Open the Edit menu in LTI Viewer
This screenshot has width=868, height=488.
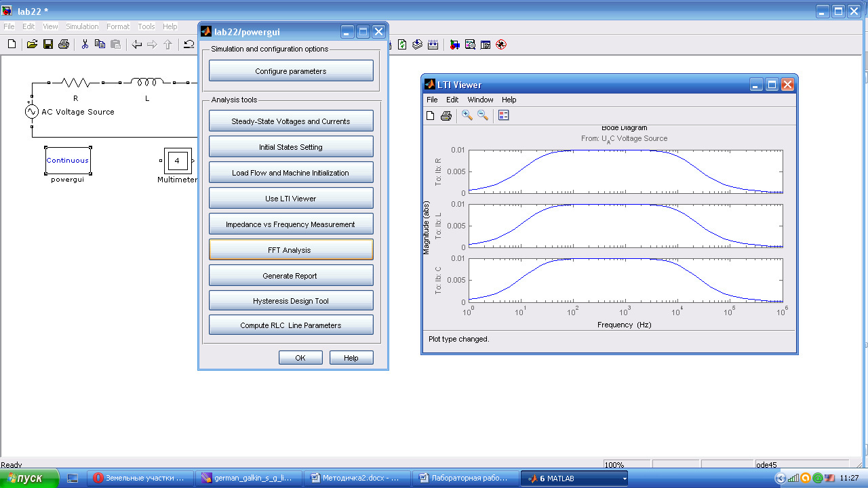[x=452, y=100]
